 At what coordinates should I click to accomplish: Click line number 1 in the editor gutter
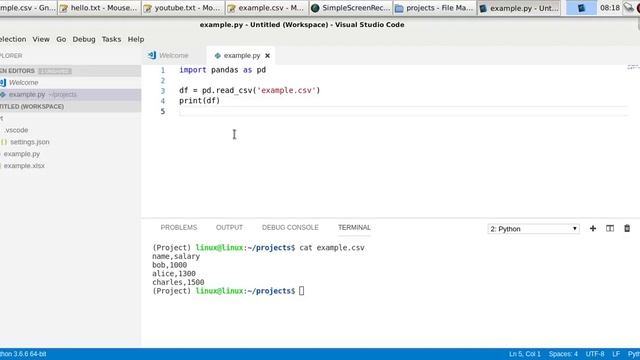[162, 70]
